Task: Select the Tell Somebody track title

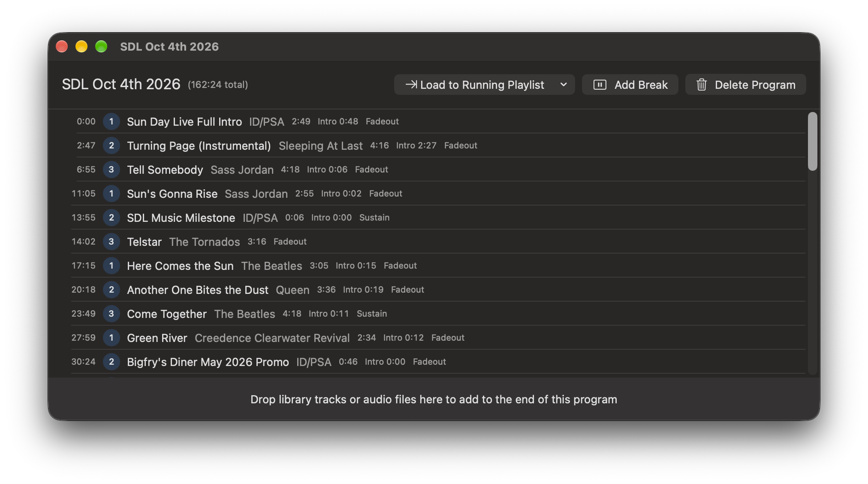Action: pos(165,170)
